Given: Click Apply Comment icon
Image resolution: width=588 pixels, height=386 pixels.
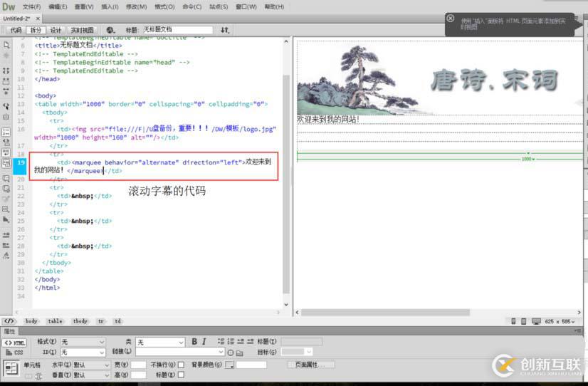Looking at the screenshot, I should pos(6,179).
